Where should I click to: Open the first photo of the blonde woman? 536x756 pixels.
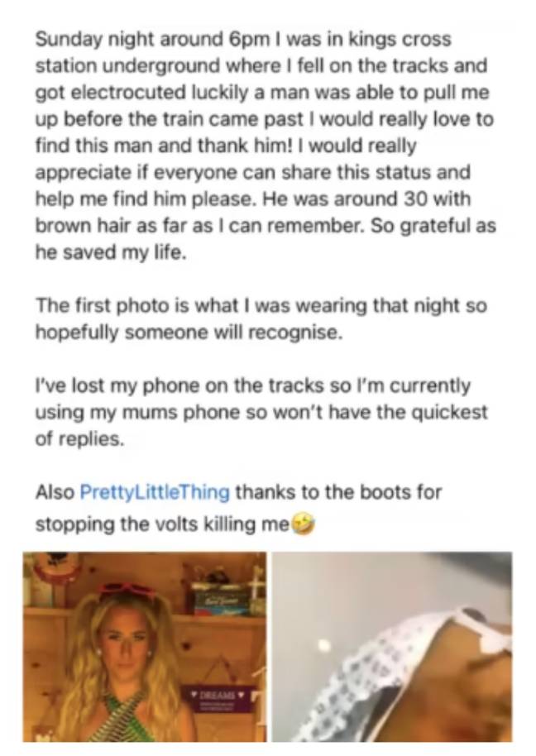tap(144, 647)
